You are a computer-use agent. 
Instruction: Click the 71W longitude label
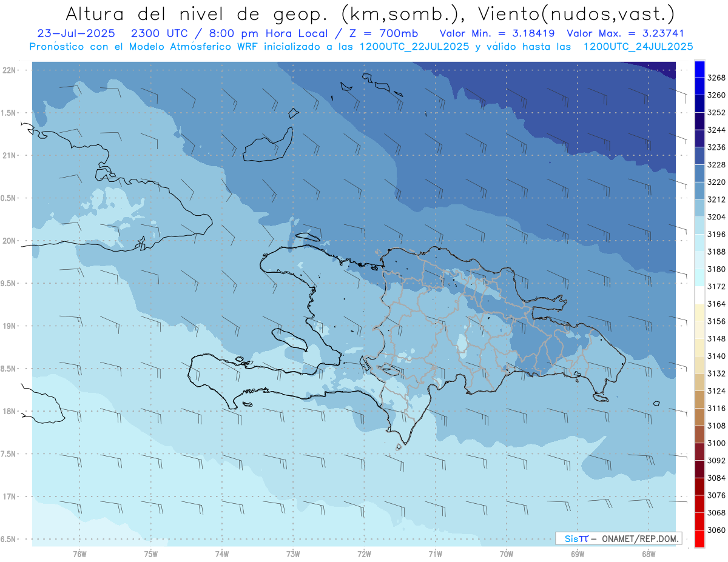tap(435, 554)
